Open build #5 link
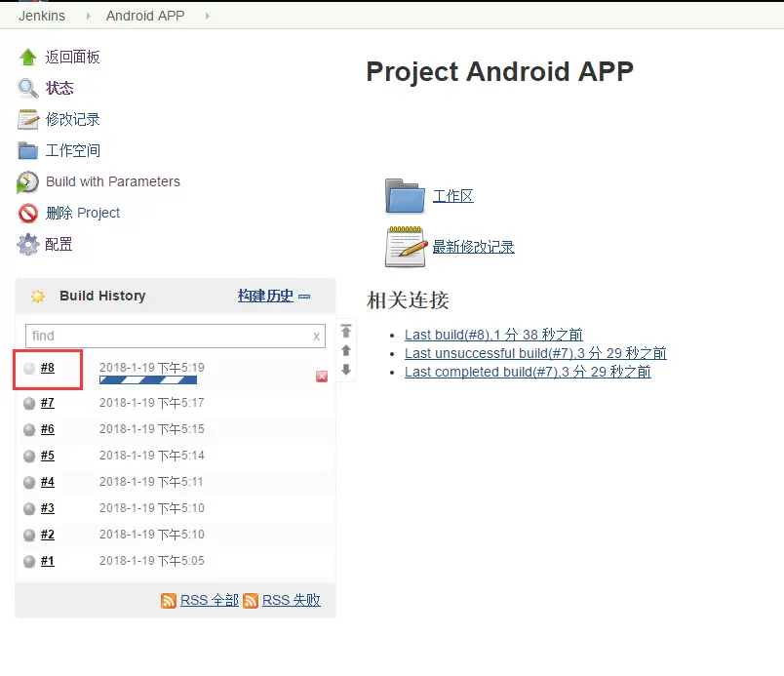 (x=48, y=456)
